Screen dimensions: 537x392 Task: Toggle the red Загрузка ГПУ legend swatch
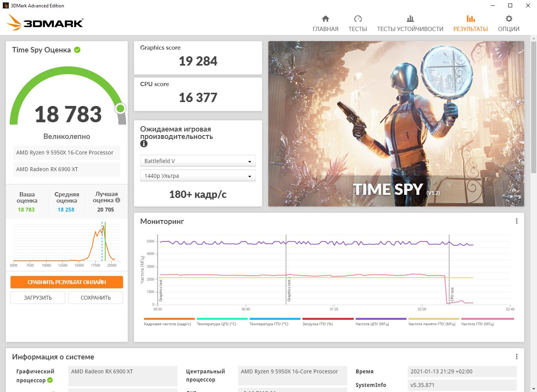click(x=328, y=319)
